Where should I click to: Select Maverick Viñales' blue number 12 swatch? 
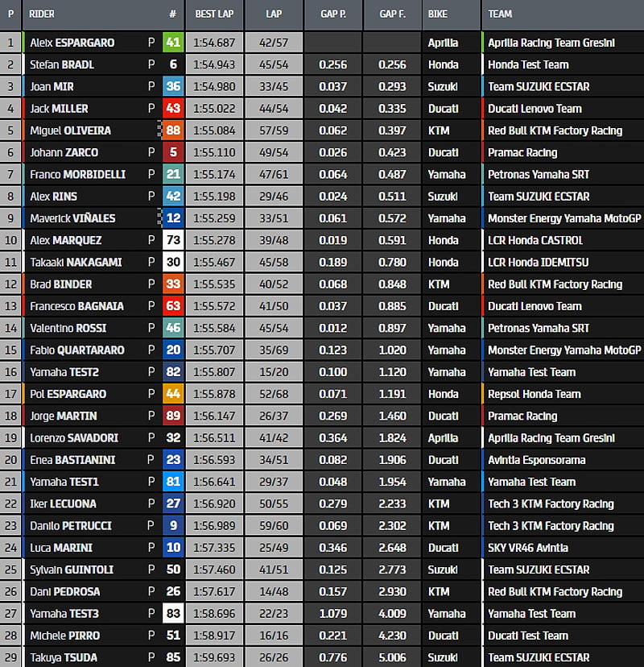(x=173, y=218)
